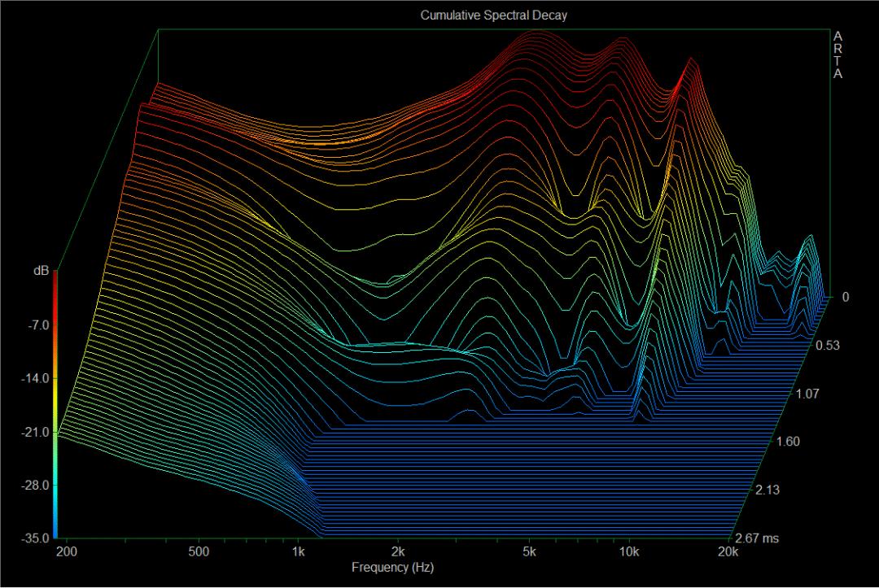Click the 20k frequency axis label
The height and width of the screenshot is (588, 879).
[x=728, y=552]
